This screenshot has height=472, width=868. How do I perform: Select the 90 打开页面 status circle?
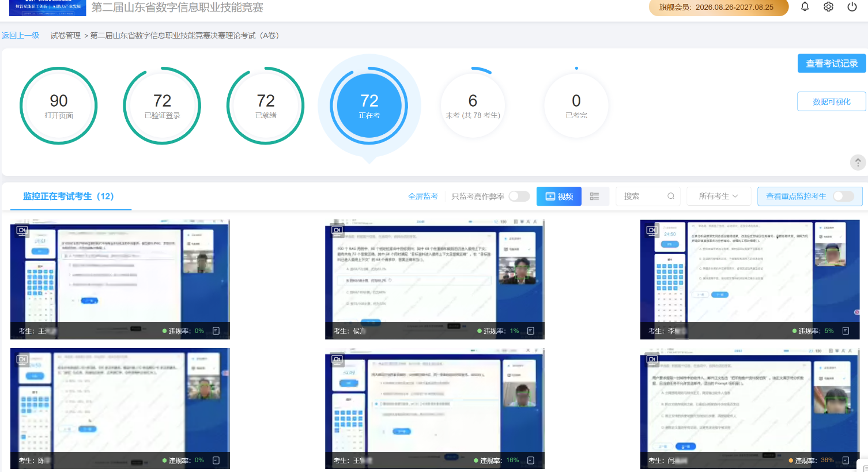[59, 106]
